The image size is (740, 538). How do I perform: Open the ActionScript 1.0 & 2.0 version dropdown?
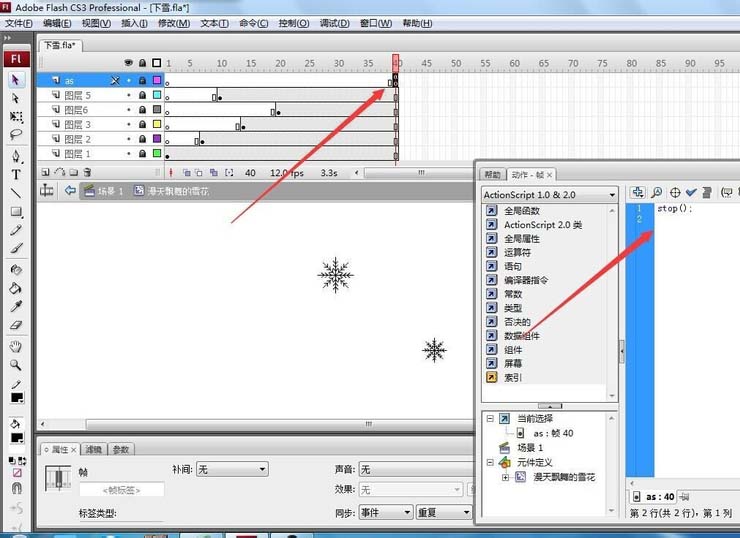549,195
